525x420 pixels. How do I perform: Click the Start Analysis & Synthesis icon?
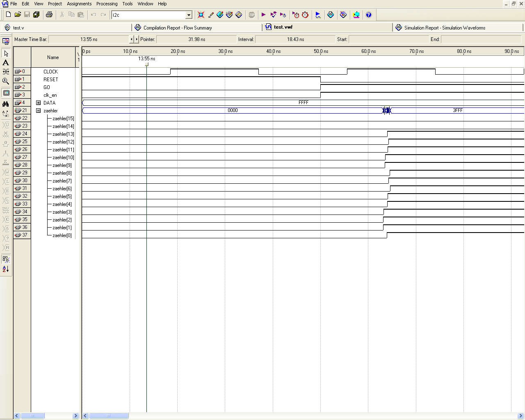coord(273,15)
